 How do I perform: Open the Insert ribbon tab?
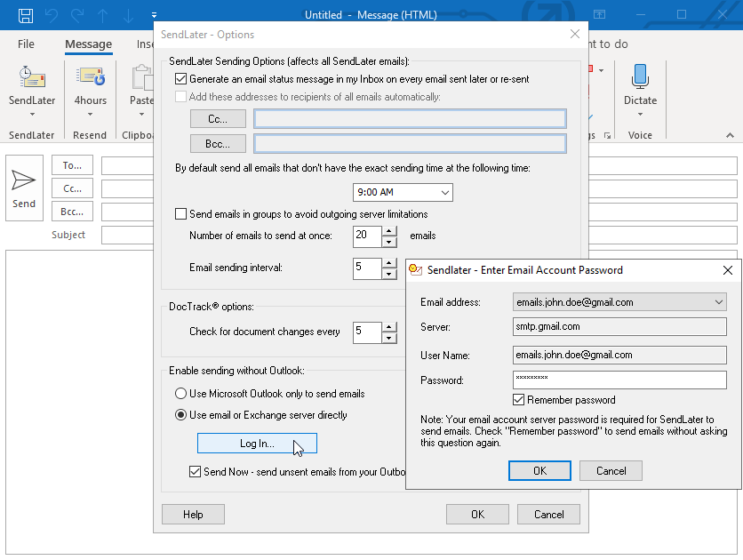coord(145,44)
